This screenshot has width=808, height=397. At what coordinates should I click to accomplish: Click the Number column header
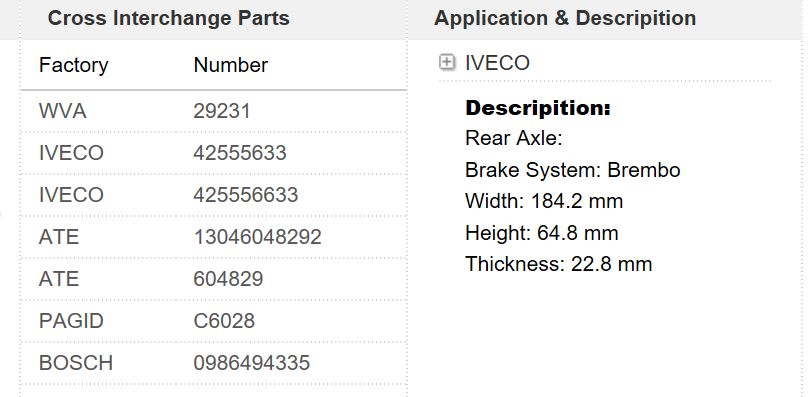[x=231, y=65]
